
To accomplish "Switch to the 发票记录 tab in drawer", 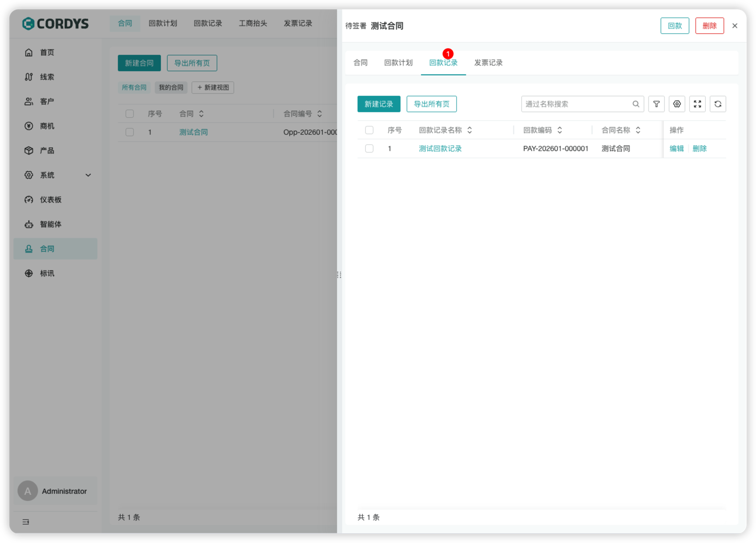I will tap(488, 62).
